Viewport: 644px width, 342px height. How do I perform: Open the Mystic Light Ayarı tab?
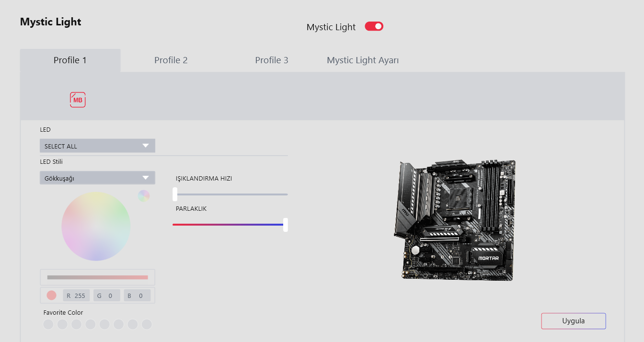click(x=363, y=60)
